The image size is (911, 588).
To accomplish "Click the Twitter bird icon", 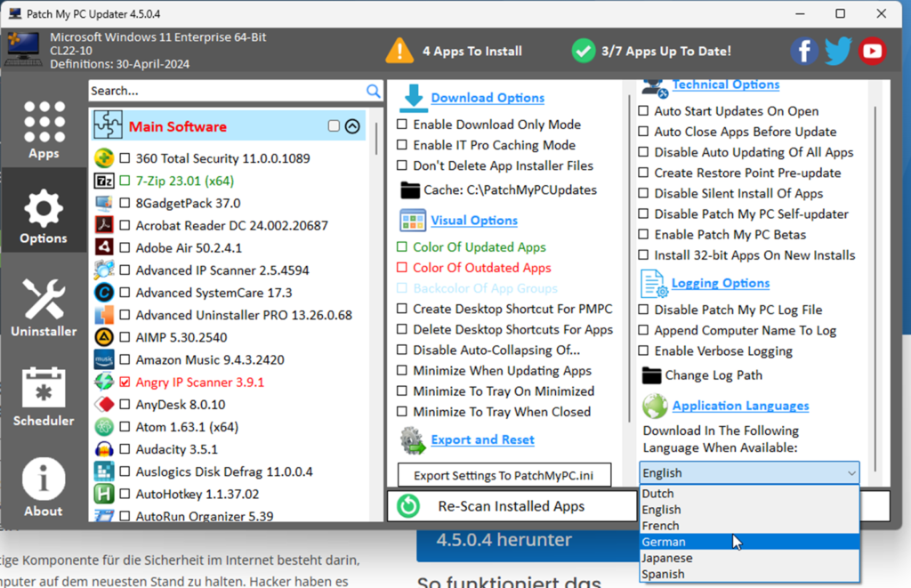I will pyautogui.click(x=838, y=51).
